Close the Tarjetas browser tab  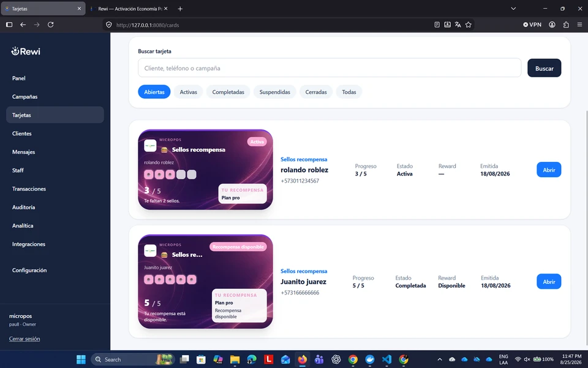tap(79, 8)
